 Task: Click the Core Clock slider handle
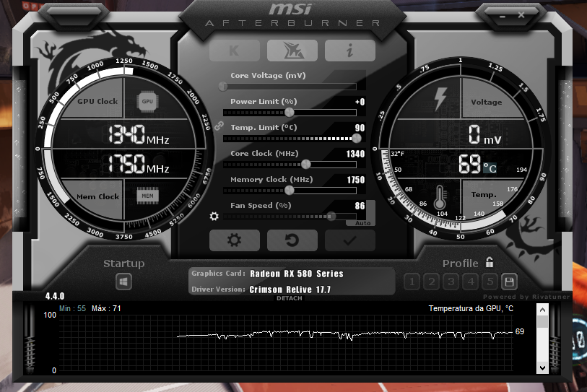click(306, 165)
